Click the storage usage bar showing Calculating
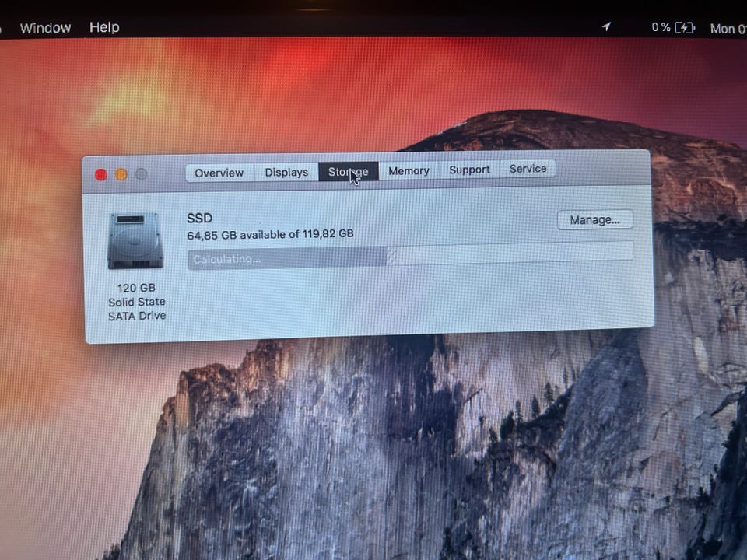Screen dimensions: 747x560 (x=411, y=256)
